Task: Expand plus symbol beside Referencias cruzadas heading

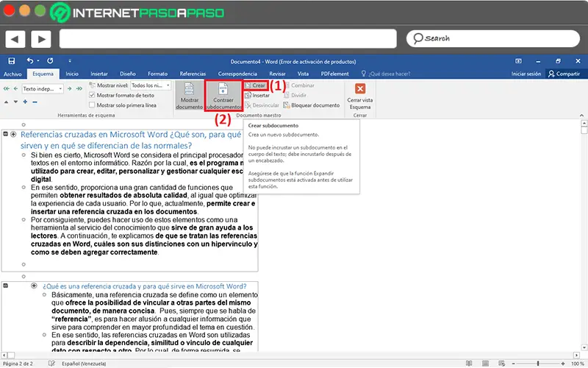Action: 13,134
